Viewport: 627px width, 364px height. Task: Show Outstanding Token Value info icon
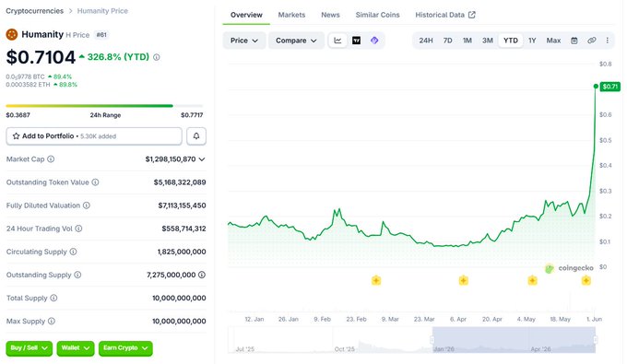95,182
